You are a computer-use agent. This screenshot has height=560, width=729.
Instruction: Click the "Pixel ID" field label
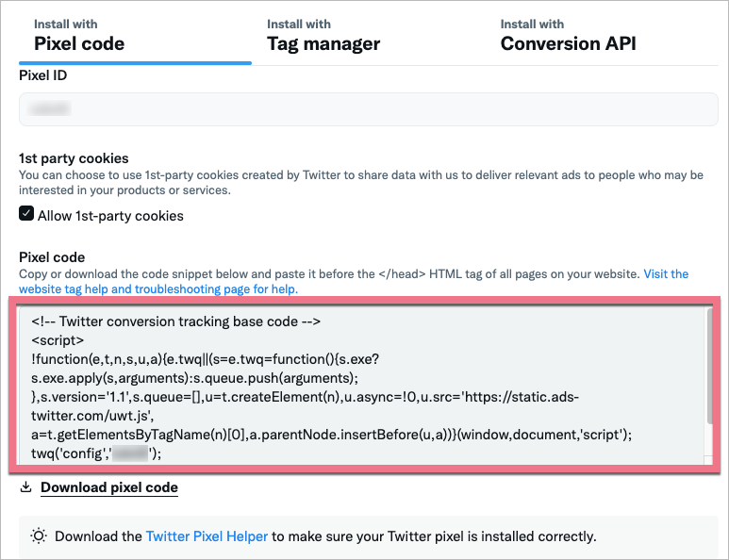coord(42,74)
